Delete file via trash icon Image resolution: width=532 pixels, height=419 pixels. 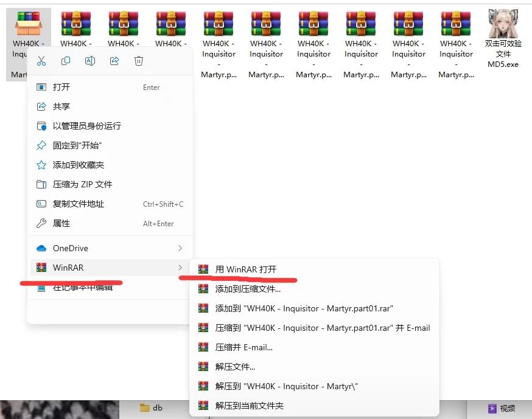139,61
